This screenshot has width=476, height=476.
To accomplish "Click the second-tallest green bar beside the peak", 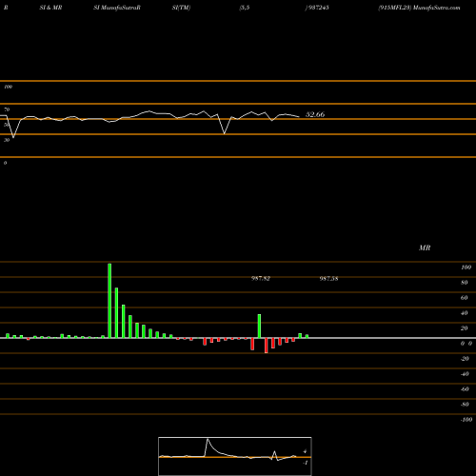I will pos(116,313).
